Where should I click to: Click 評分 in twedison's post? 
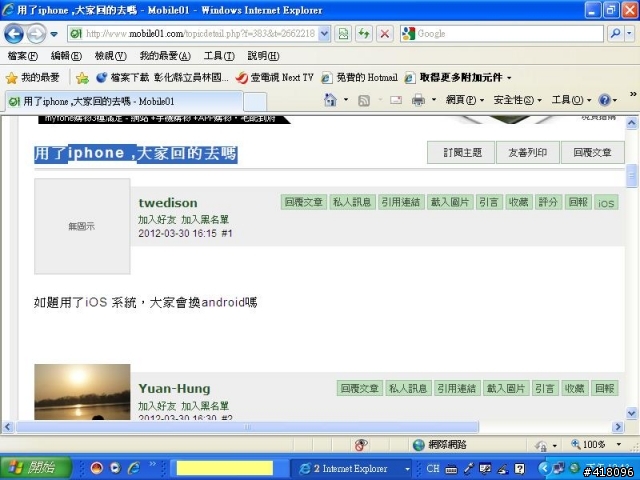pyautogui.click(x=548, y=202)
